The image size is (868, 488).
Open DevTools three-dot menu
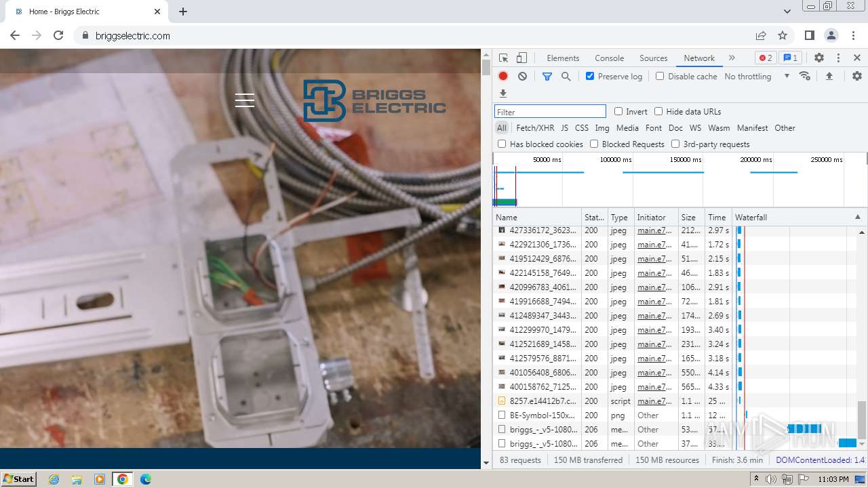838,58
